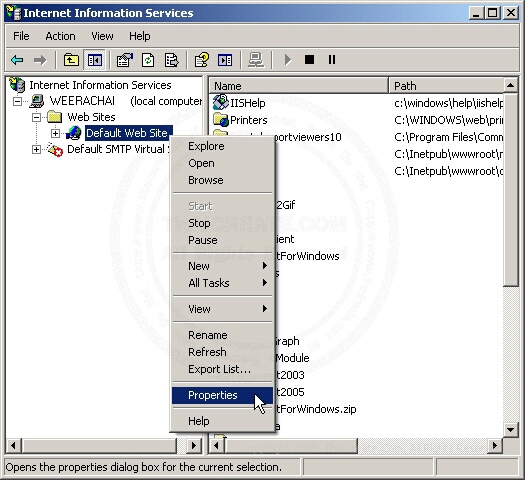The height and width of the screenshot is (480, 525).
Task: Choose Pause from the context menu
Action: pos(223,240)
